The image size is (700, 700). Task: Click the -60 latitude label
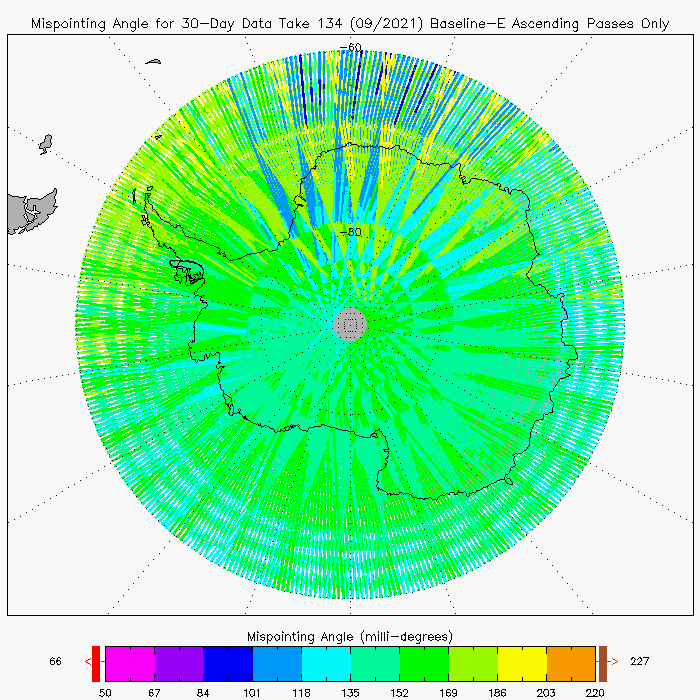(351, 47)
